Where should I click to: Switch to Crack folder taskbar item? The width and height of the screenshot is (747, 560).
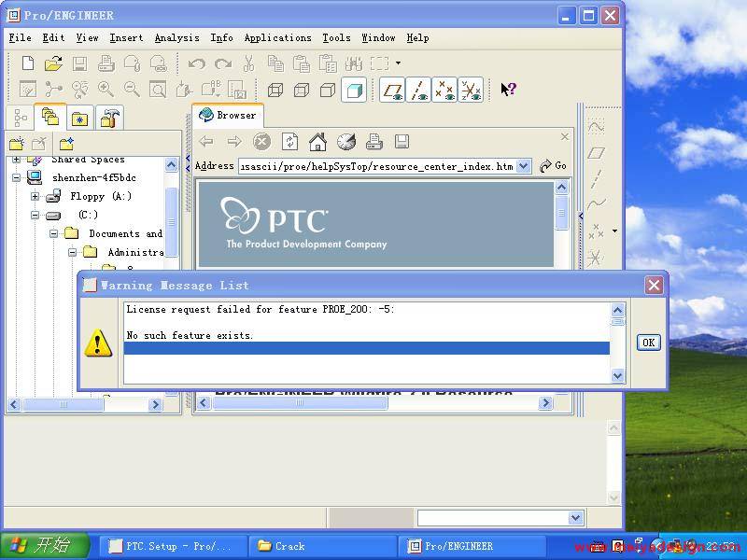pos(322,546)
